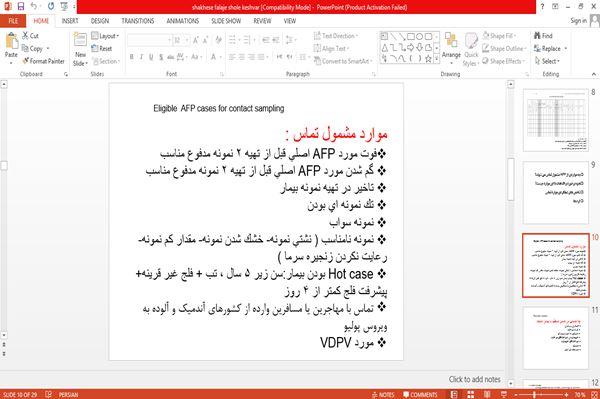Click to add notes area
Image resolution: width=600 pixels, height=399 pixels.
point(474,379)
